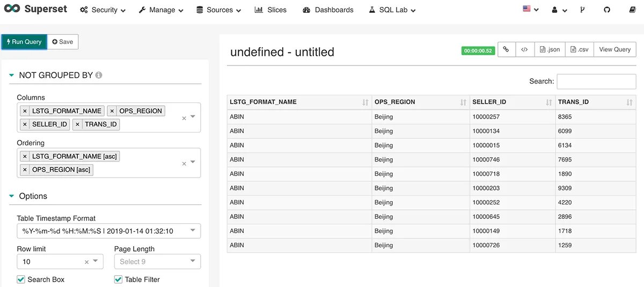The height and width of the screenshot is (287, 644).
Task: Open the embed code icon button
Action: pyautogui.click(x=524, y=49)
